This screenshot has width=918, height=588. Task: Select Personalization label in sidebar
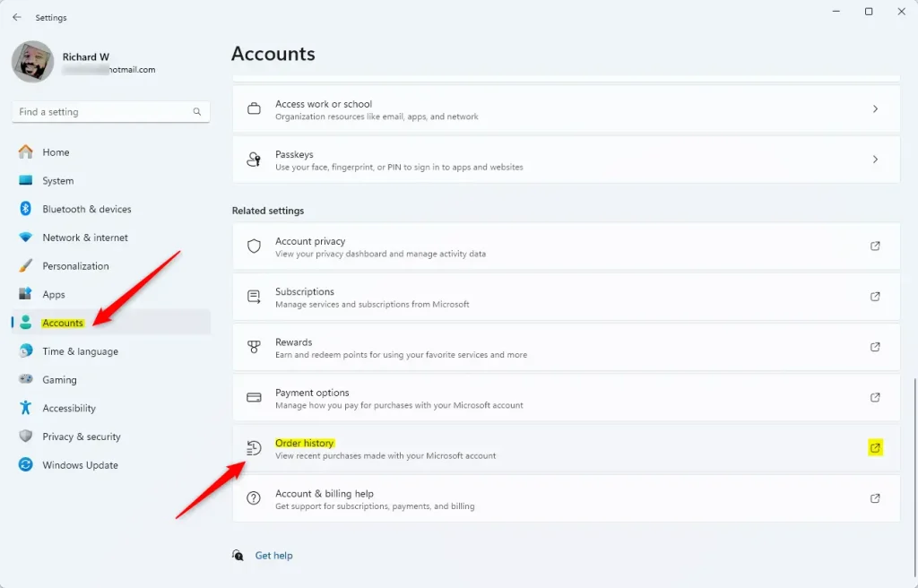[75, 266]
